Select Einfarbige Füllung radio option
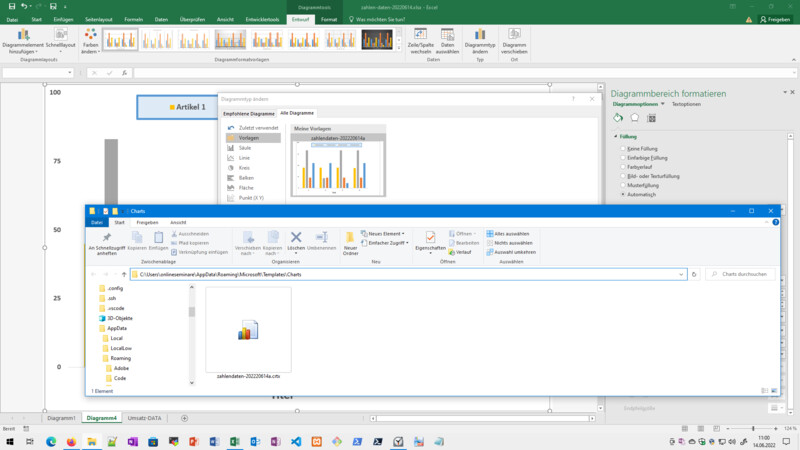800x450 pixels. (x=623, y=158)
